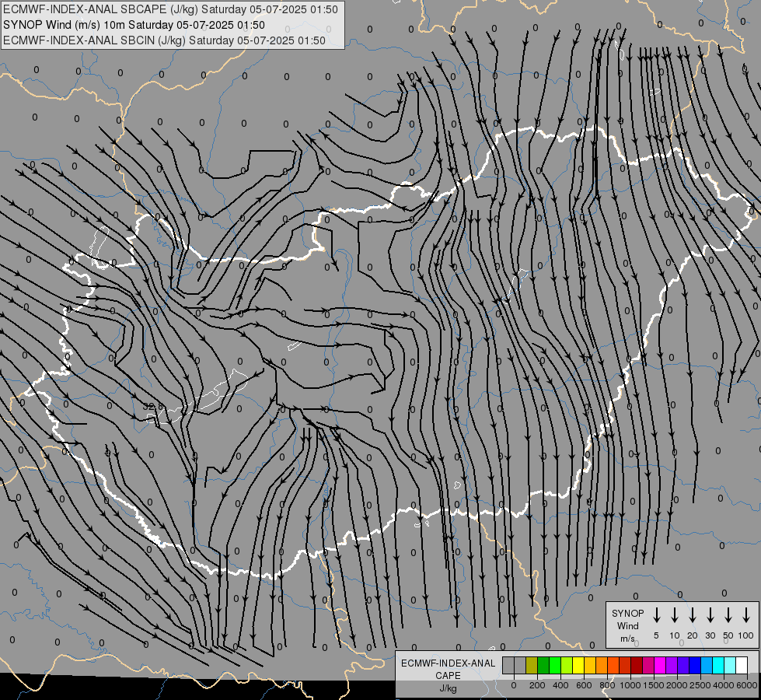Click the 5 m/s wind arrow symbol

(x=656, y=615)
